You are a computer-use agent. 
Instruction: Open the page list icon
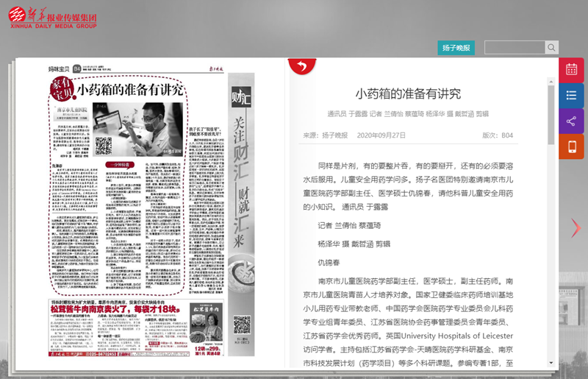click(571, 96)
